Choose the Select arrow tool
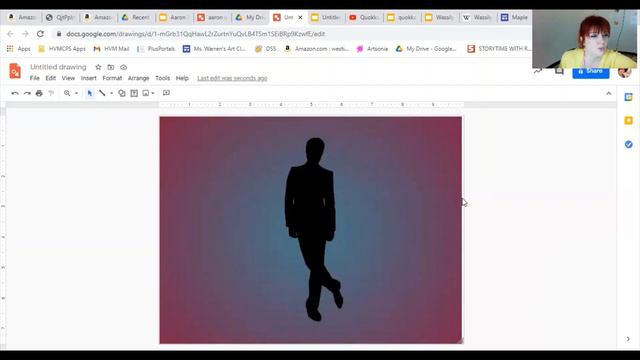Screen dimensions: 640x360 [90, 93]
